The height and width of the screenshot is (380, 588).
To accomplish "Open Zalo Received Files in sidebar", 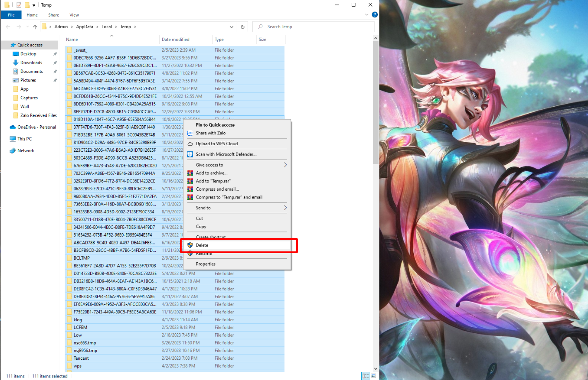I will point(38,115).
